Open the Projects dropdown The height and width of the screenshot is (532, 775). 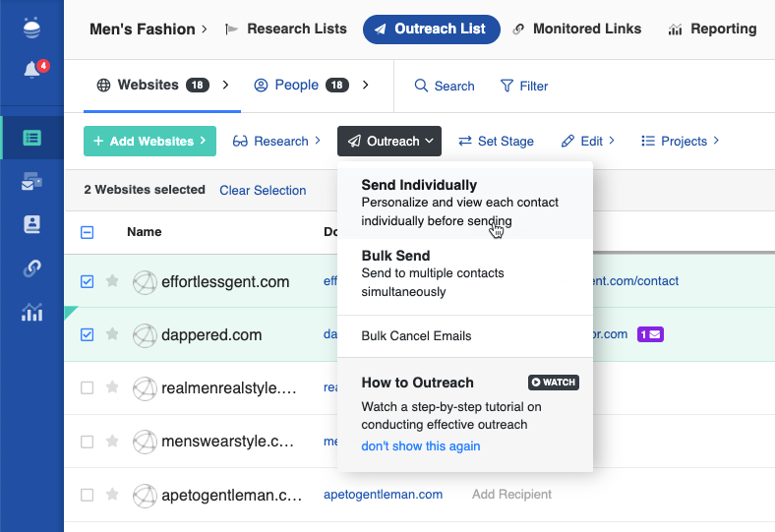pyautogui.click(x=680, y=141)
